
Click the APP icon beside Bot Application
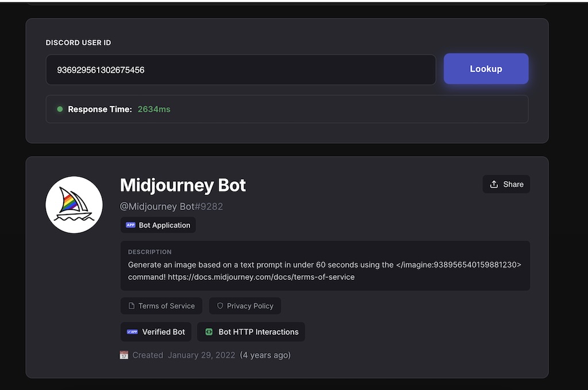click(130, 225)
